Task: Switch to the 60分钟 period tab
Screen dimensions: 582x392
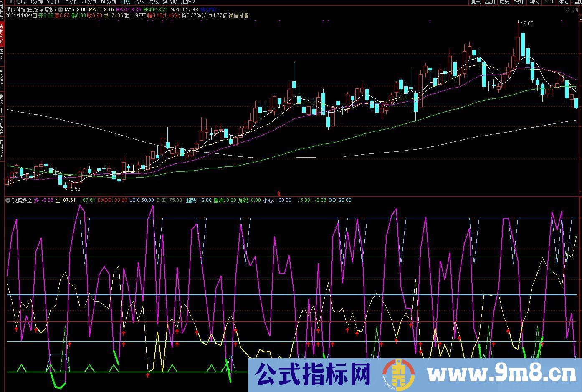Action: click(109, 2)
